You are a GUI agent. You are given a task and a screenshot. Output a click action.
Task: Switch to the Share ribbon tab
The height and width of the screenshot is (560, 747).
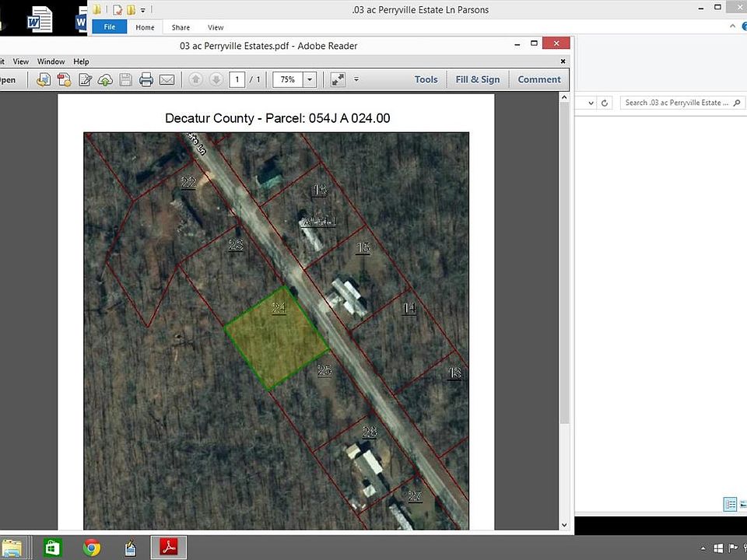(181, 26)
